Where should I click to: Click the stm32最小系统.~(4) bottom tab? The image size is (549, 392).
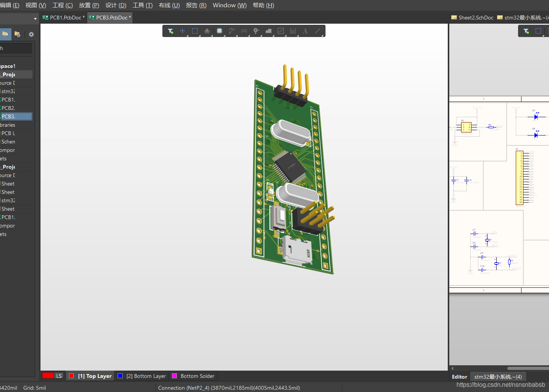[x=498, y=377]
